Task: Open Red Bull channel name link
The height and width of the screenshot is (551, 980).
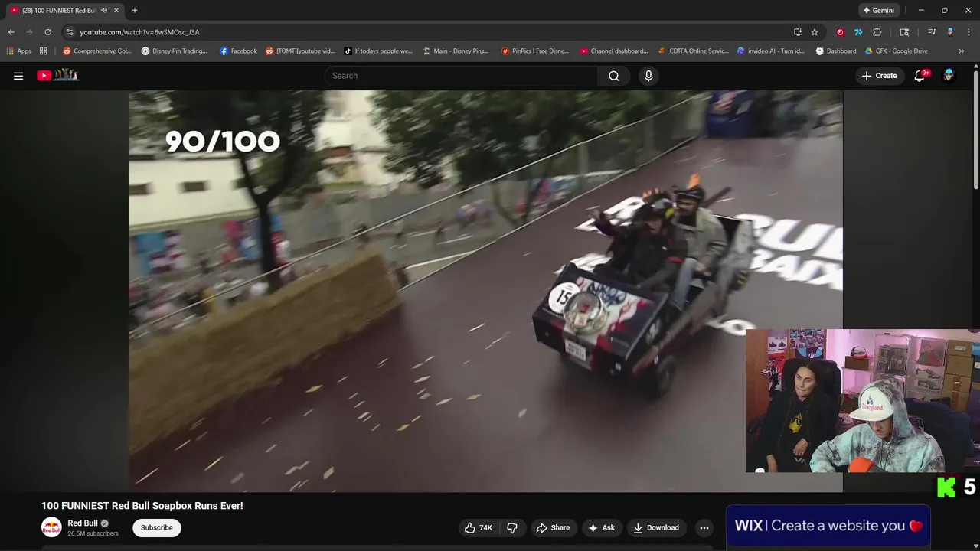Action: click(x=83, y=523)
